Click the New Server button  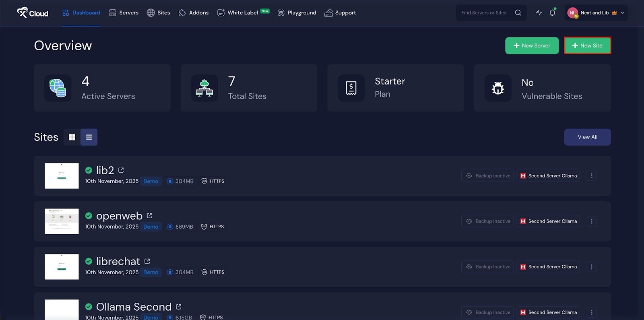click(x=532, y=46)
